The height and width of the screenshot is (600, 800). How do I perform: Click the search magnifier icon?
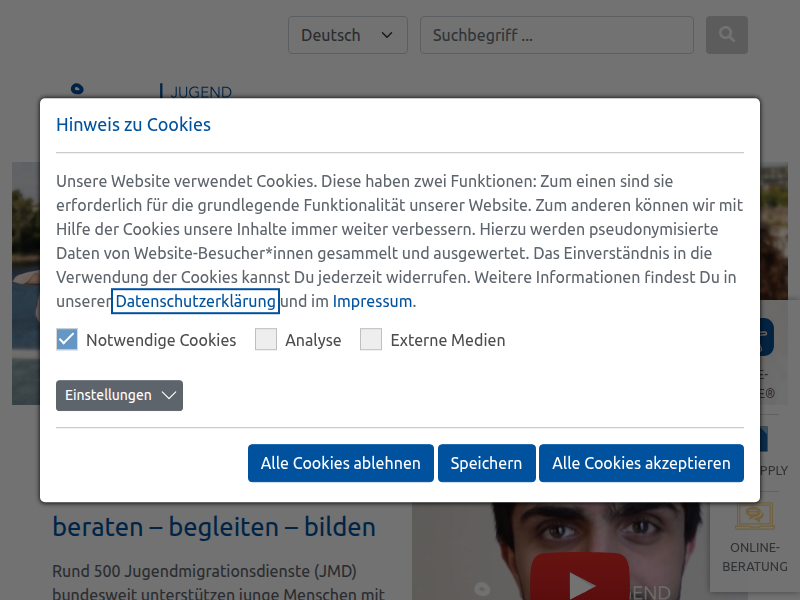[726, 34]
